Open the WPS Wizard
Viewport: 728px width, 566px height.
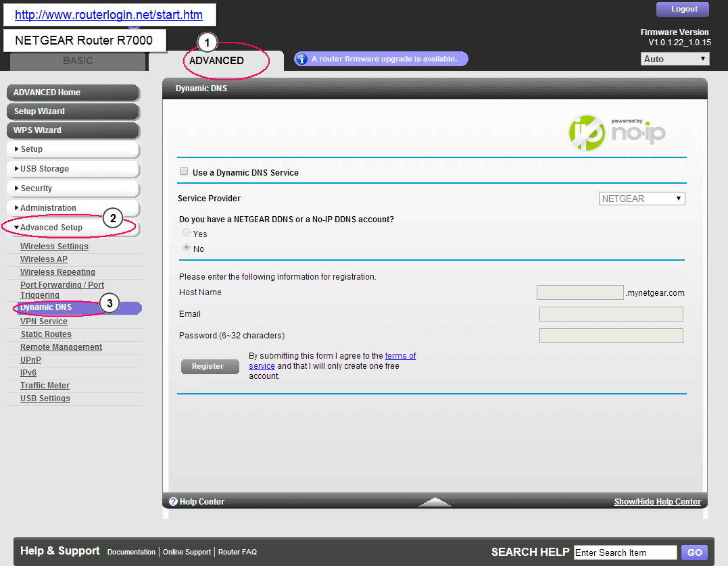(73, 130)
